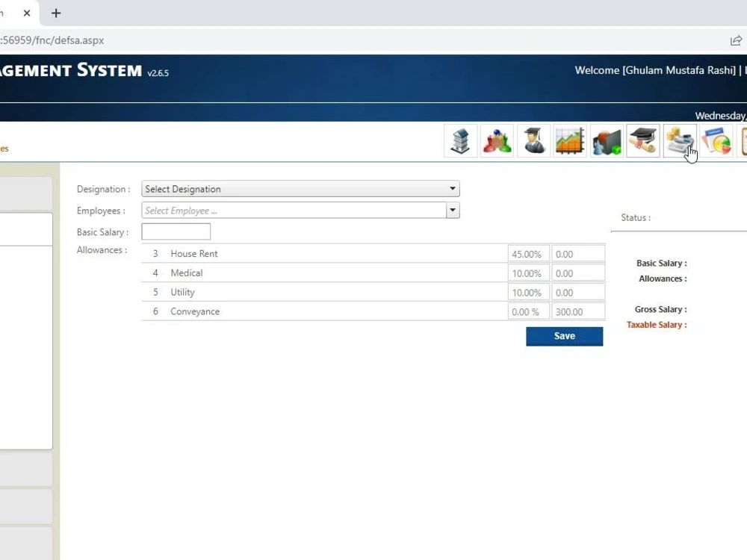Open the orange growth chart icon

click(570, 141)
